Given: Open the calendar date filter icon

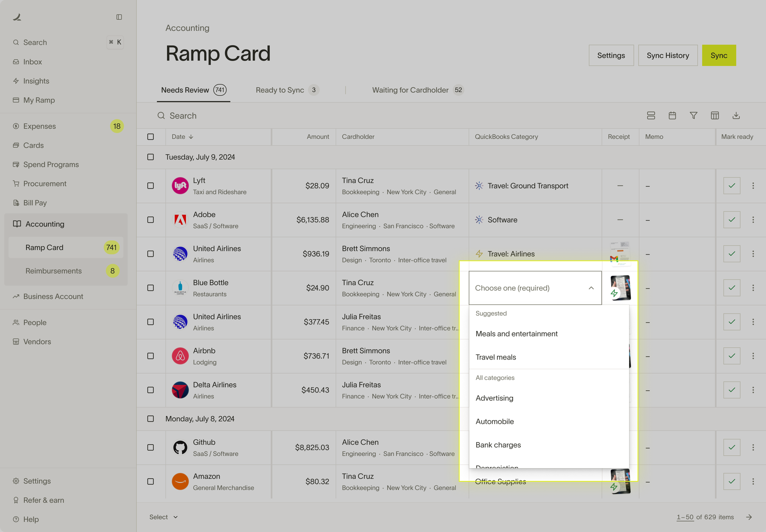Looking at the screenshot, I should pos(672,116).
